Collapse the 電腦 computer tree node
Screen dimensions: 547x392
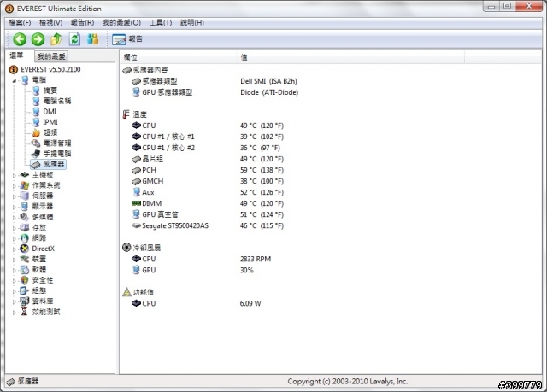click(x=14, y=80)
